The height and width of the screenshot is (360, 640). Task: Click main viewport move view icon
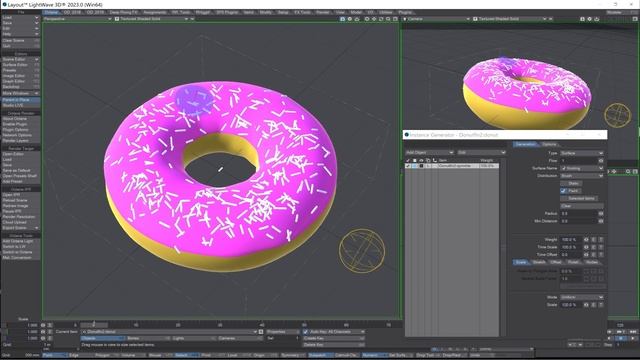(374, 19)
